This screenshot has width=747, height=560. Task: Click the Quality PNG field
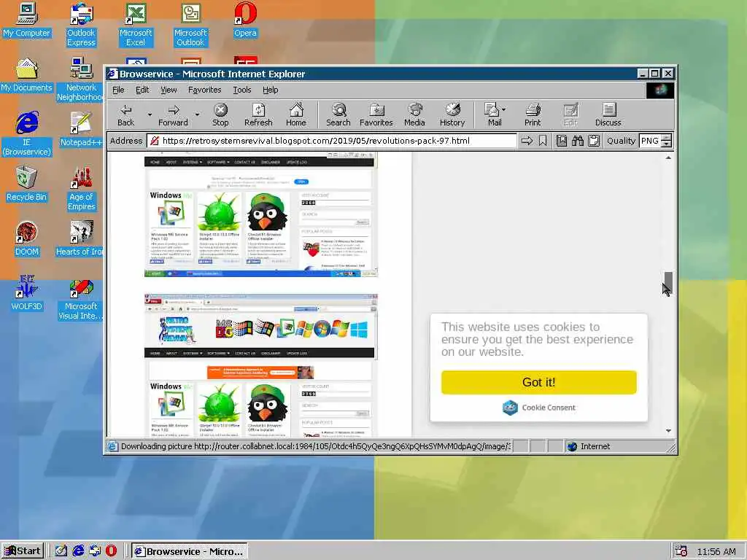click(x=650, y=141)
